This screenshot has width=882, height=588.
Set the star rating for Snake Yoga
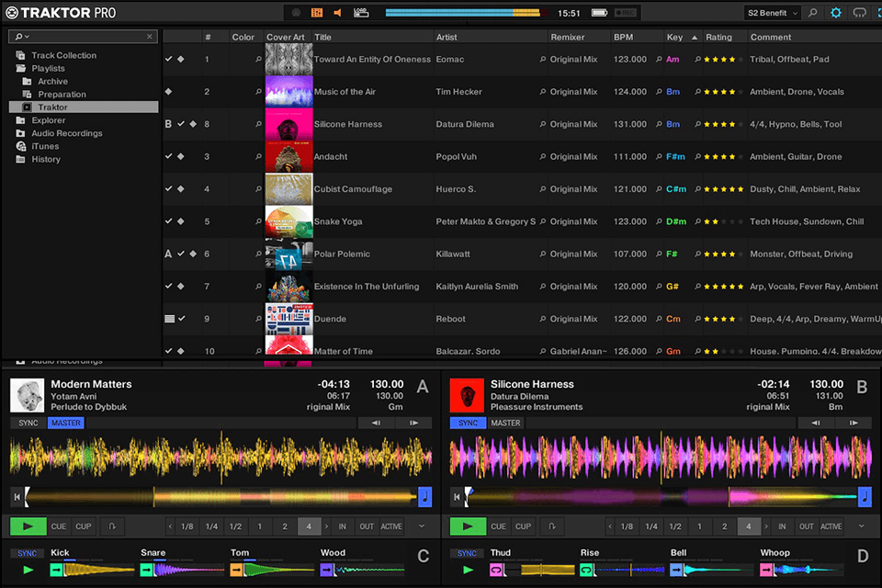pos(723,221)
